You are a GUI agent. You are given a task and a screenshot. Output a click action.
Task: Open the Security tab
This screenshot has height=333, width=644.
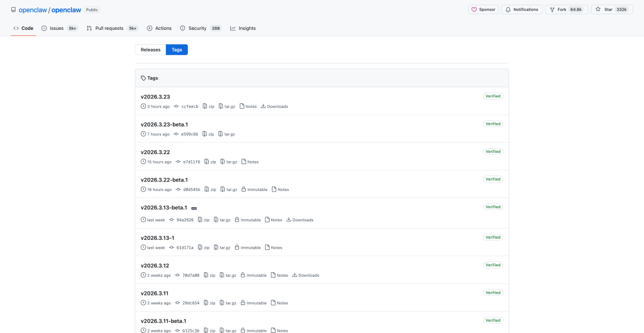coord(197,28)
